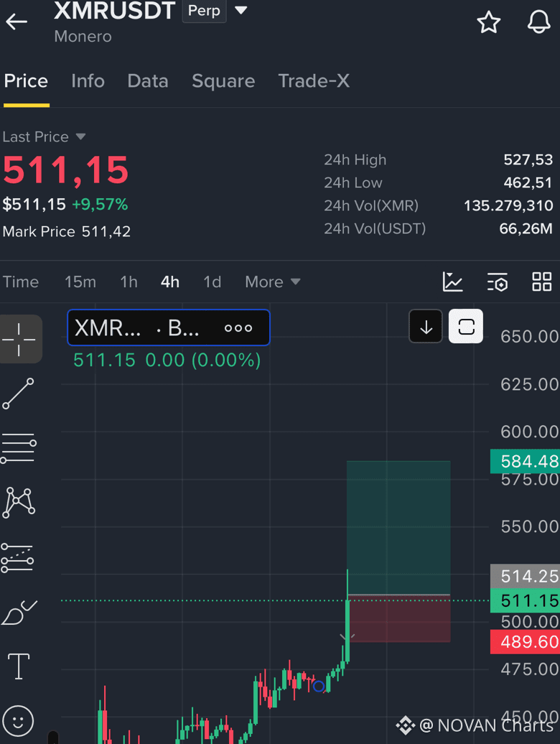Screen dimensions: 560x744
Task: Open the three-dots legend options menu
Action: pyautogui.click(x=238, y=328)
